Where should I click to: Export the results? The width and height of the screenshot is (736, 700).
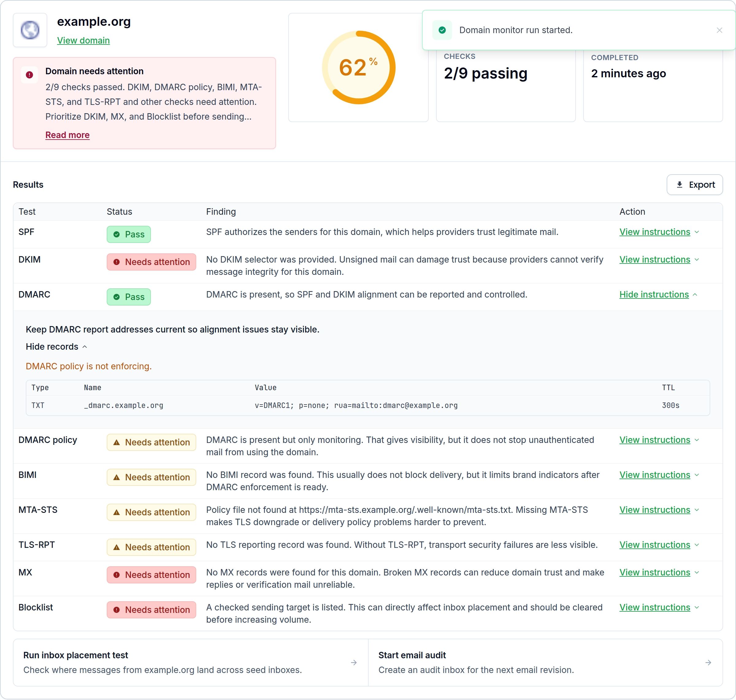695,185
